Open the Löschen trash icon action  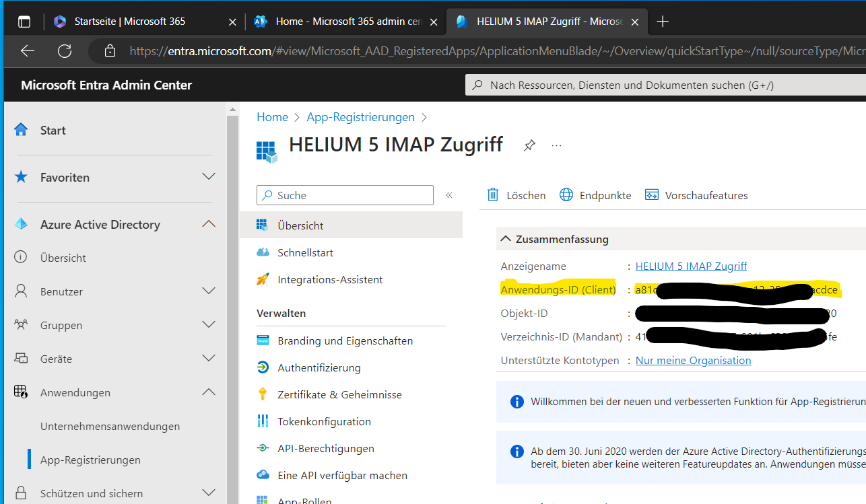(x=494, y=195)
